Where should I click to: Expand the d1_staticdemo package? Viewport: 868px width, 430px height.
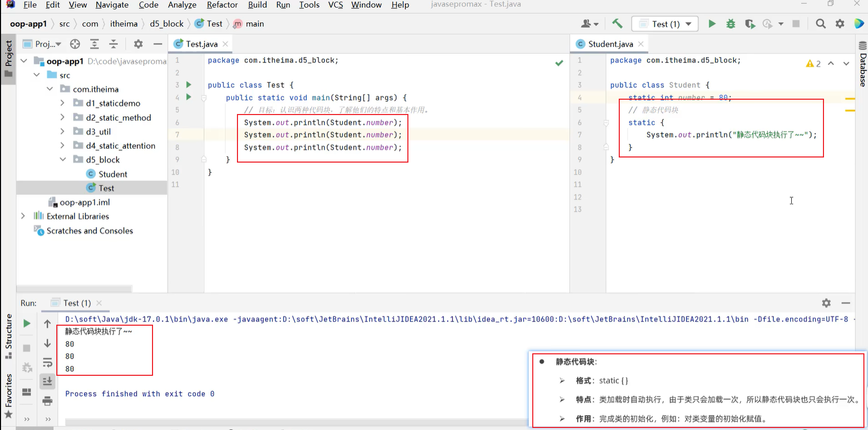(62, 103)
